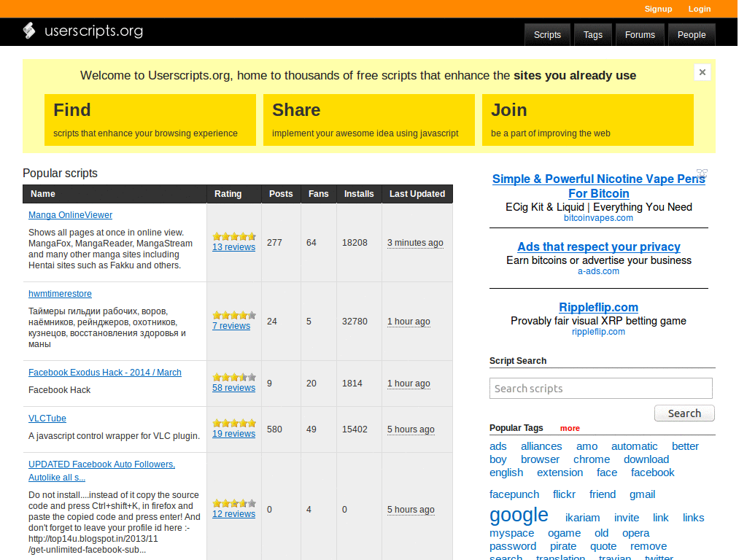
Task: Click the ad choices icon beside vape ad
Action: [702, 173]
